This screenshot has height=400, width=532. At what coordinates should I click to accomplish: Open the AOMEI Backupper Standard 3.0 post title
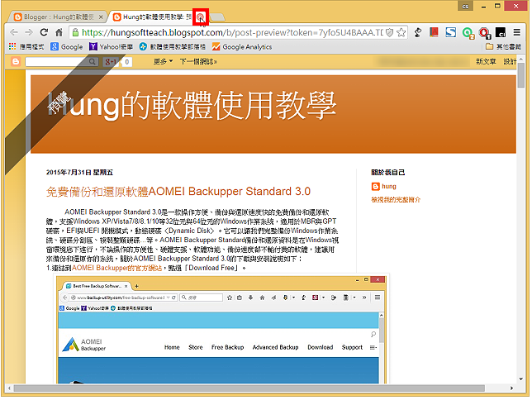click(178, 192)
